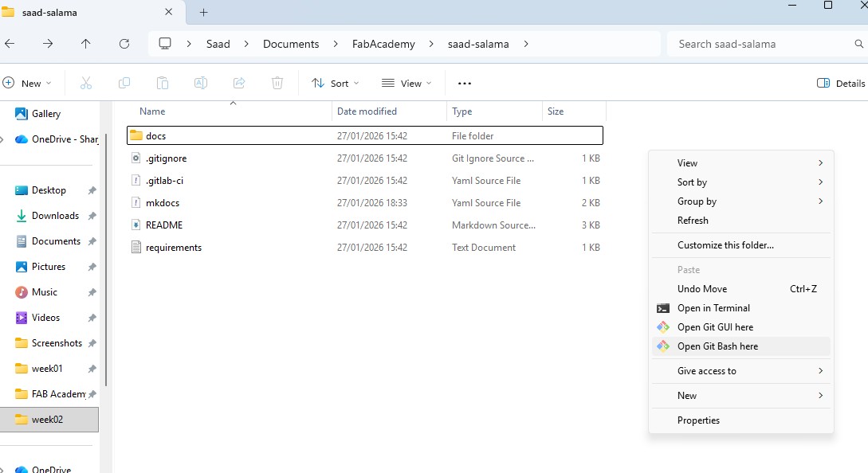
Task: Click the This PC monitor icon in the address bar
Action: click(165, 44)
